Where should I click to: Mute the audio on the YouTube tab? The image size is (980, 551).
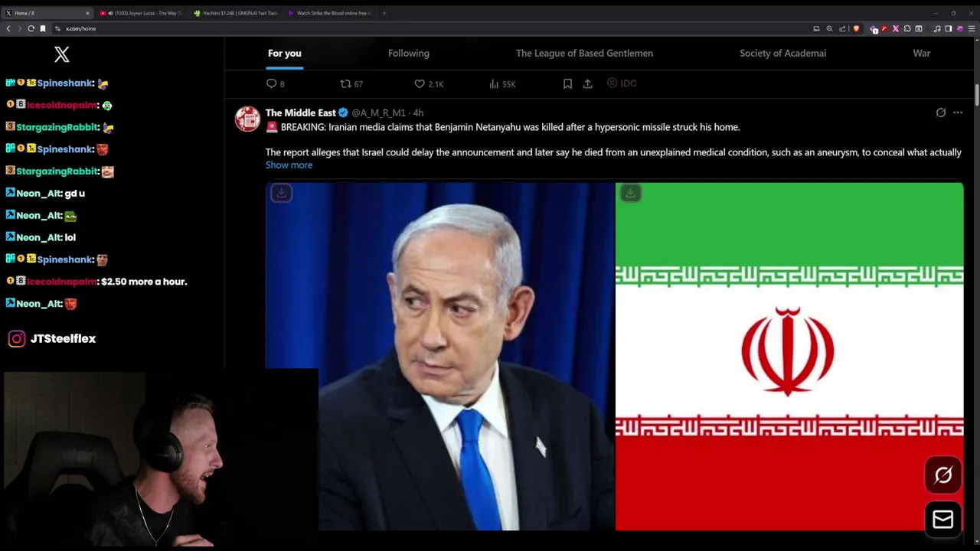[110, 13]
